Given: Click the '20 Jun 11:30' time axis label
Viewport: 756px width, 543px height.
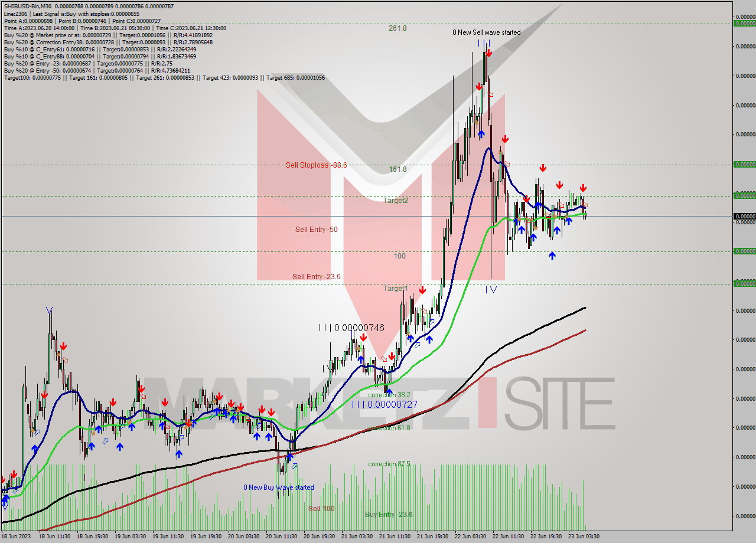Looking at the screenshot, I should coord(282,537).
